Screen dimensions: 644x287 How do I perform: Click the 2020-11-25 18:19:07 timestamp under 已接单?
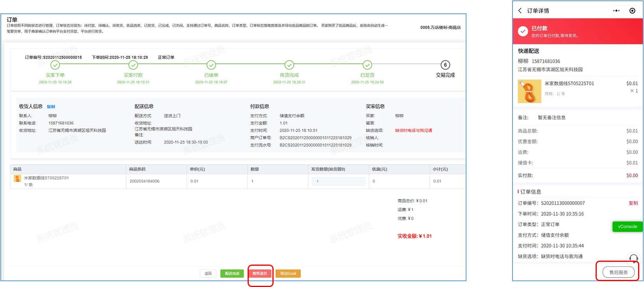pos(211,82)
